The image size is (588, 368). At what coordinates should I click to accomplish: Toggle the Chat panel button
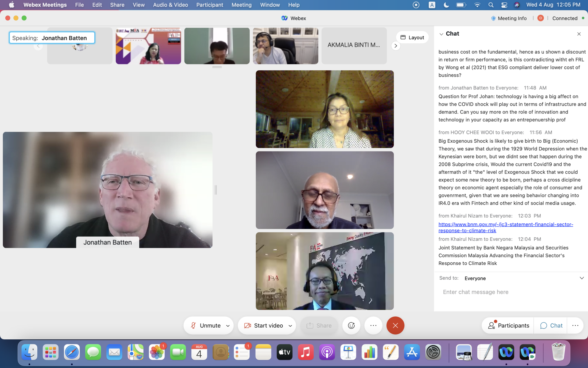551,325
